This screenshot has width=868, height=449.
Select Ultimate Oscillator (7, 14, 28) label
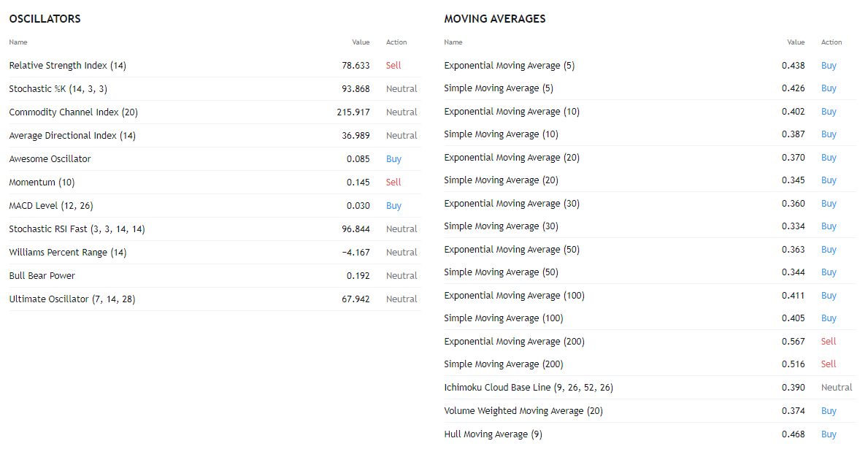tap(72, 299)
